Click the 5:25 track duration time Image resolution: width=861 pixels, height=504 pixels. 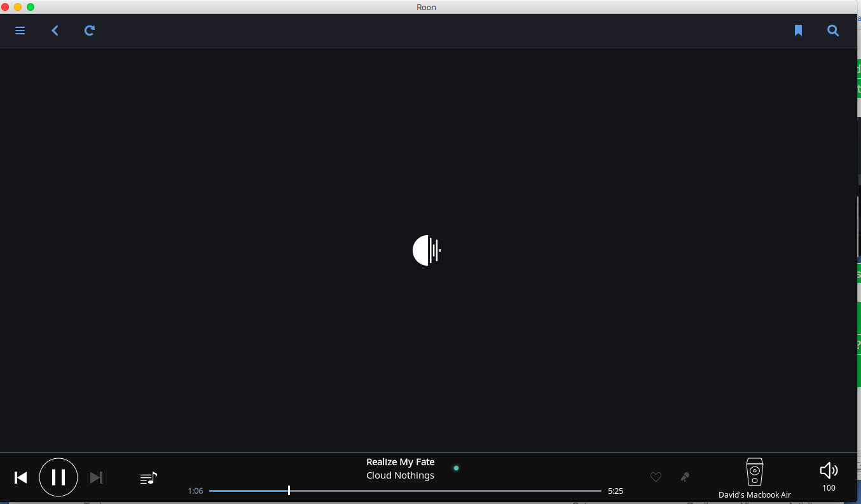coord(615,491)
